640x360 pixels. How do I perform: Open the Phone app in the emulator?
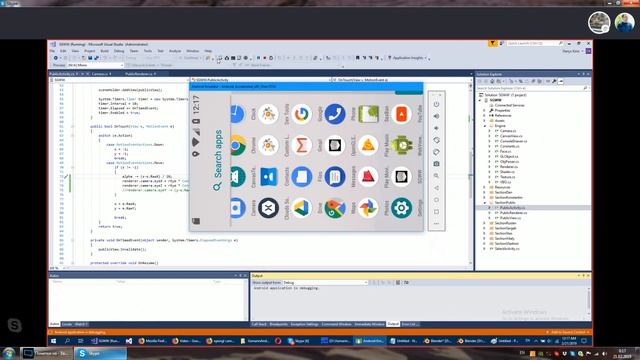tap(335, 114)
